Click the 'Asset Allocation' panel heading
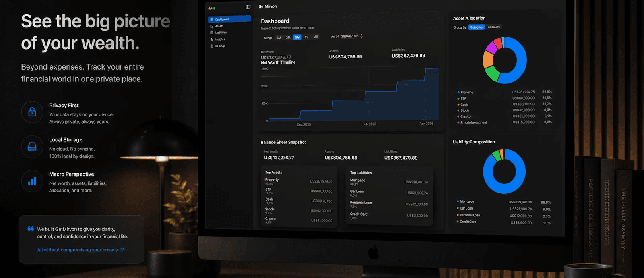The image size is (644, 278). 469,18
